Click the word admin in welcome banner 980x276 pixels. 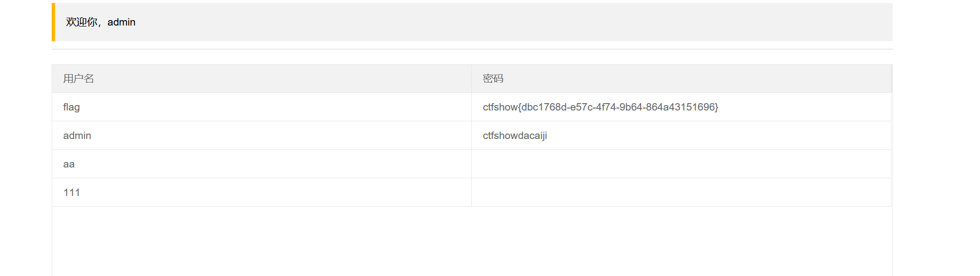(122, 22)
